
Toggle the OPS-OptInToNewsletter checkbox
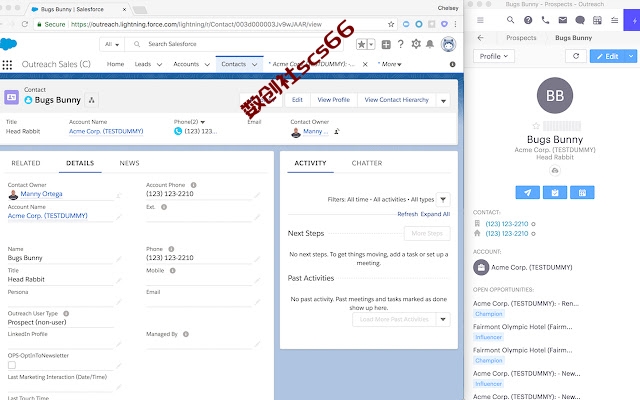(x=12, y=365)
